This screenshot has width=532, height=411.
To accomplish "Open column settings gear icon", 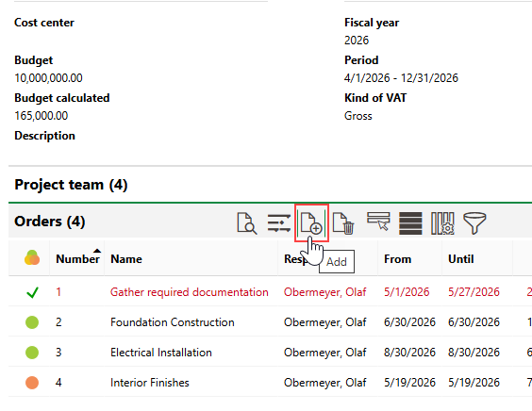I will pos(442,223).
